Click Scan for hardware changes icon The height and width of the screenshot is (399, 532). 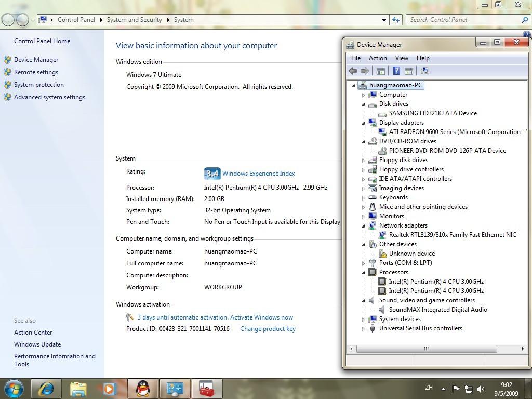coord(425,71)
